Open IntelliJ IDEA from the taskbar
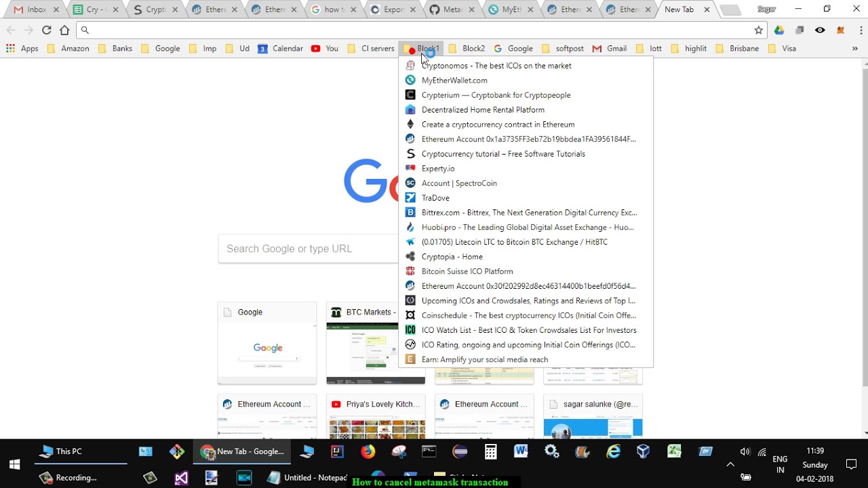The height and width of the screenshot is (488, 868). coord(337,451)
